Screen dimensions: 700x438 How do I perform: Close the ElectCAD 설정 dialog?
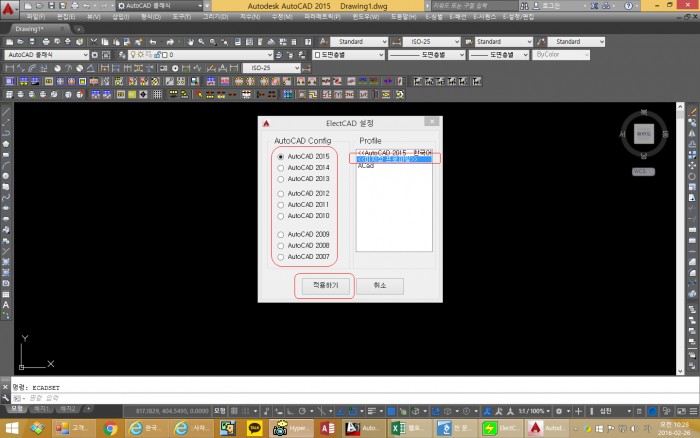tap(432, 121)
